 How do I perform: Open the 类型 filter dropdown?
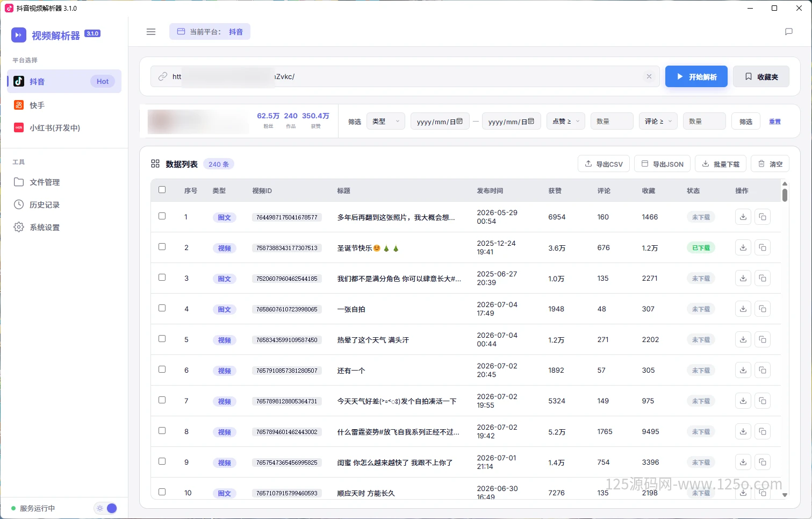(386, 122)
